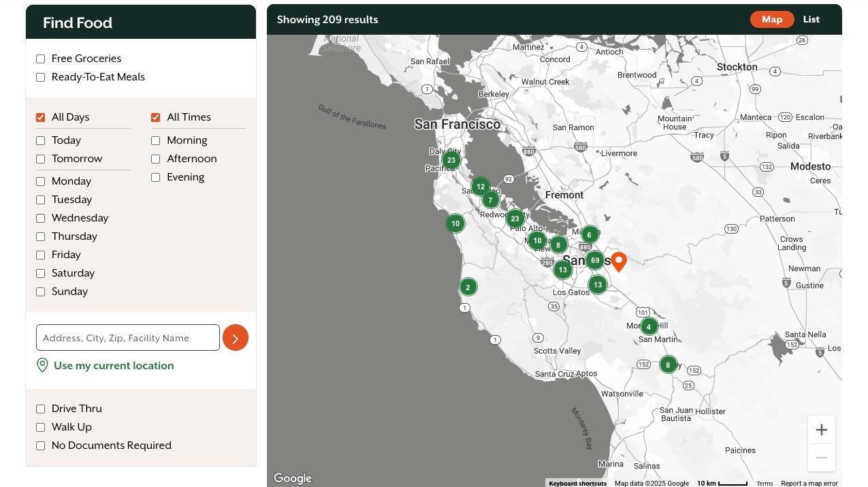
Task: Click Use my current location link
Action: click(113, 366)
